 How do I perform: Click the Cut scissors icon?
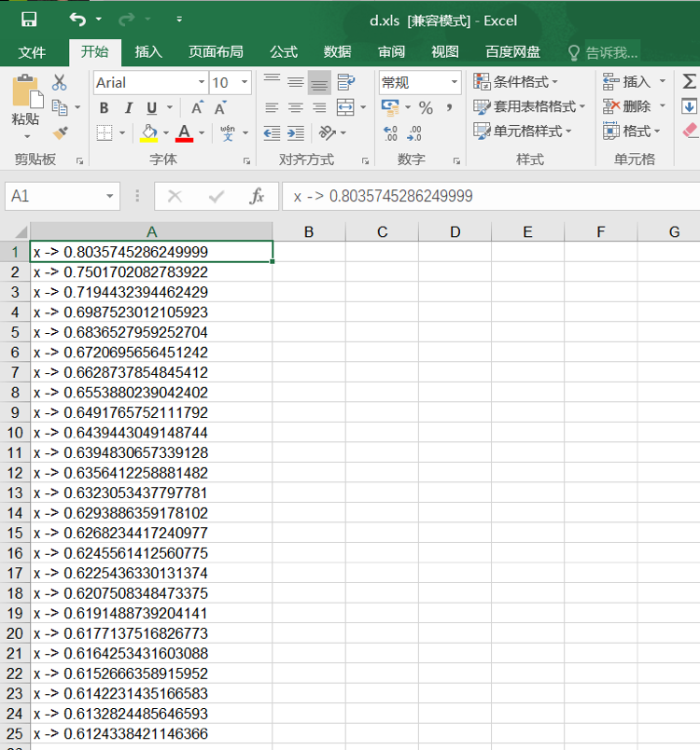60,82
